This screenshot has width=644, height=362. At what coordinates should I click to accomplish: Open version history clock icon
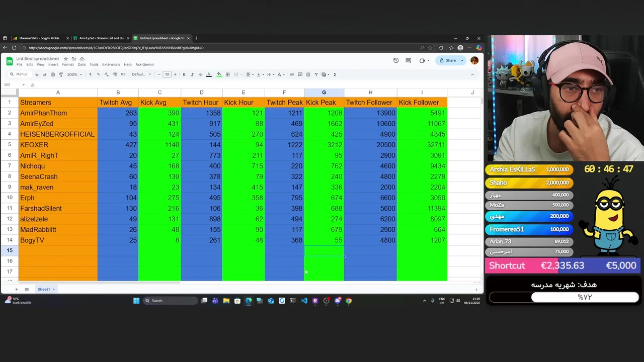[x=396, y=60]
